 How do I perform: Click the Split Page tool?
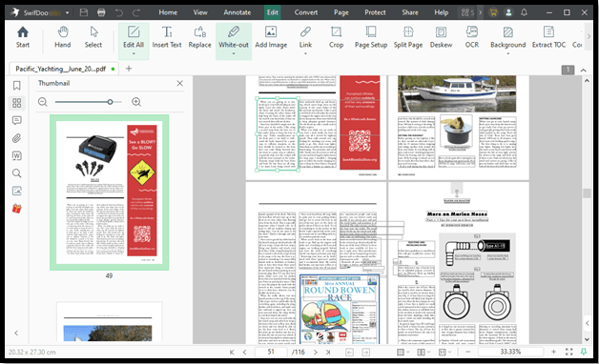click(x=408, y=37)
